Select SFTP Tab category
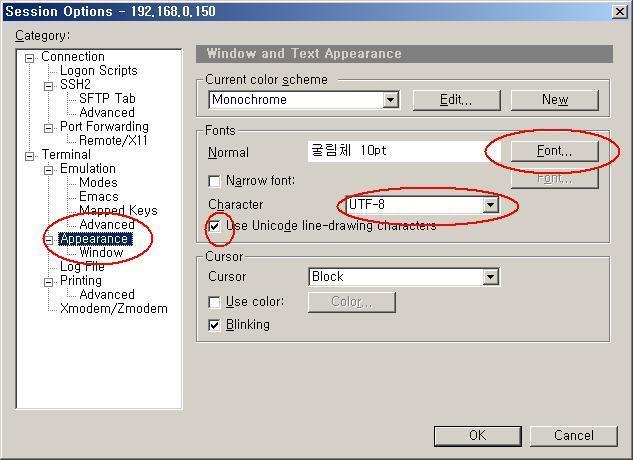Image resolution: width=633 pixels, height=460 pixels. tap(107, 99)
